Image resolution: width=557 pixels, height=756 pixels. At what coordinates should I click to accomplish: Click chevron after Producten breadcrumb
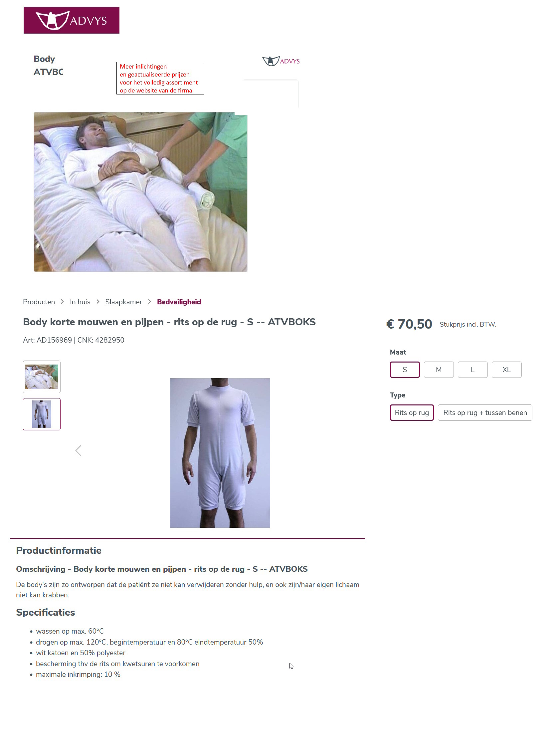(62, 302)
